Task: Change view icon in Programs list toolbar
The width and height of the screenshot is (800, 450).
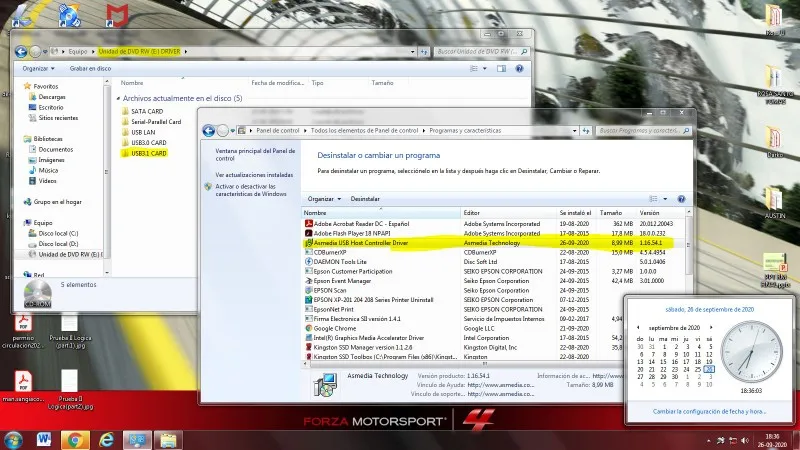Action: [653, 199]
